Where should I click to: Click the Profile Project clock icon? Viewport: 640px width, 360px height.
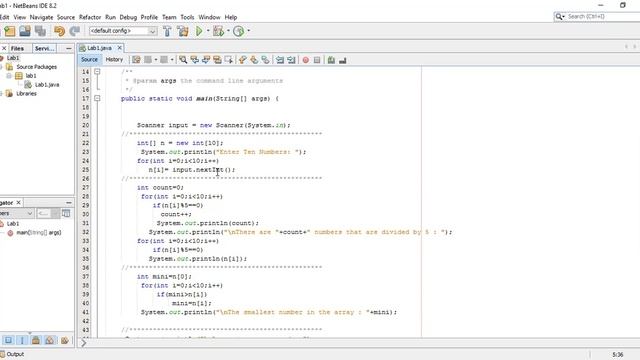[239, 31]
